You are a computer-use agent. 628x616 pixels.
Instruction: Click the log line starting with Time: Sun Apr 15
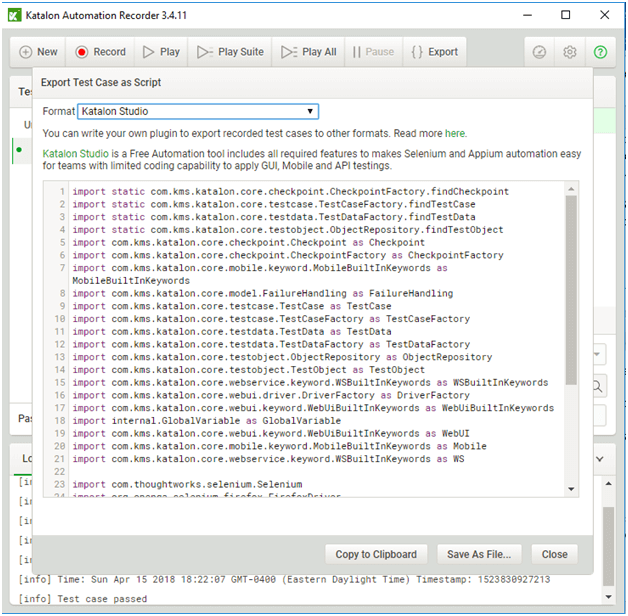click(284, 580)
